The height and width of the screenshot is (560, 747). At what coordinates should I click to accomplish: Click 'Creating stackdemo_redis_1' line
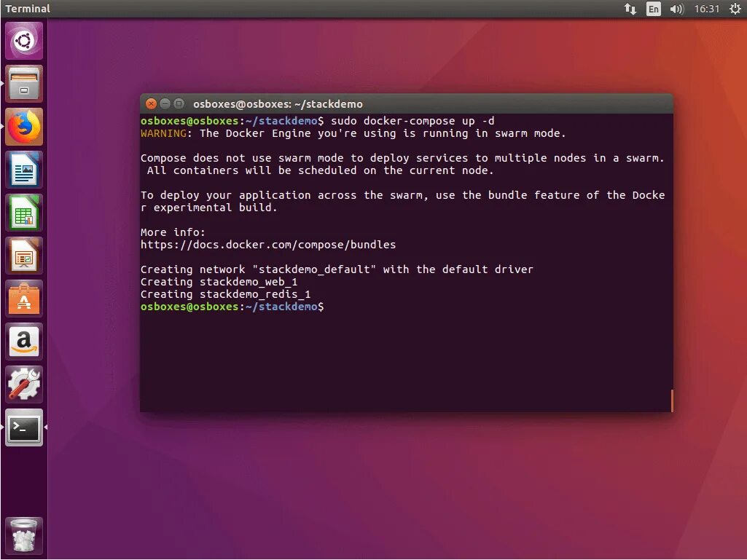pyautogui.click(x=225, y=294)
